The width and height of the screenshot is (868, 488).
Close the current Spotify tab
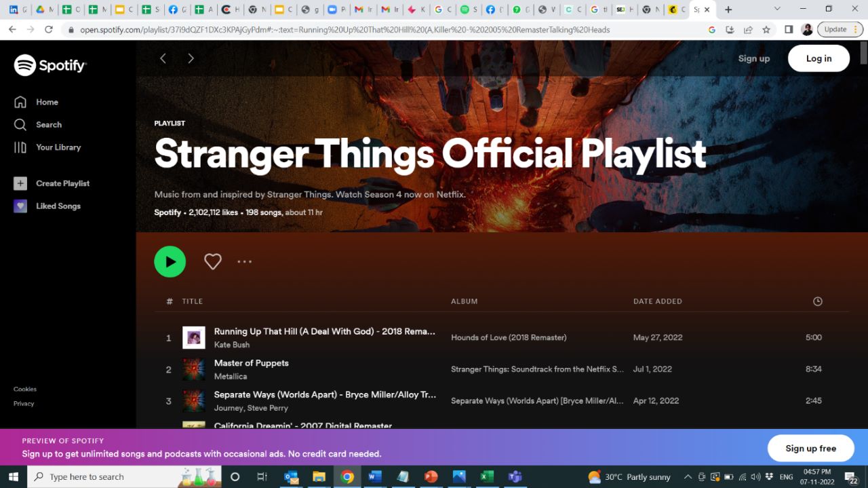pos(707,10)
